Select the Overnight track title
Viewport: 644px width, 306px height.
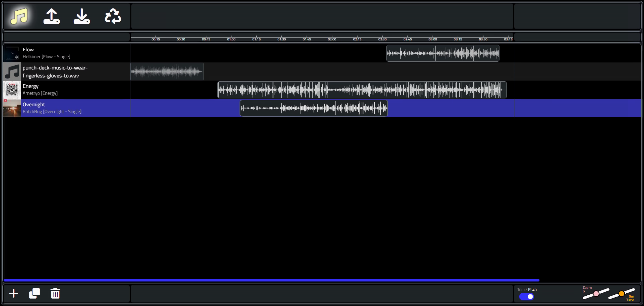click(34, 104)
